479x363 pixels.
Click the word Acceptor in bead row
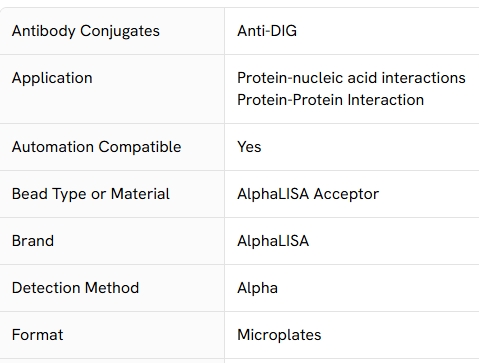[x=346, y=194]
